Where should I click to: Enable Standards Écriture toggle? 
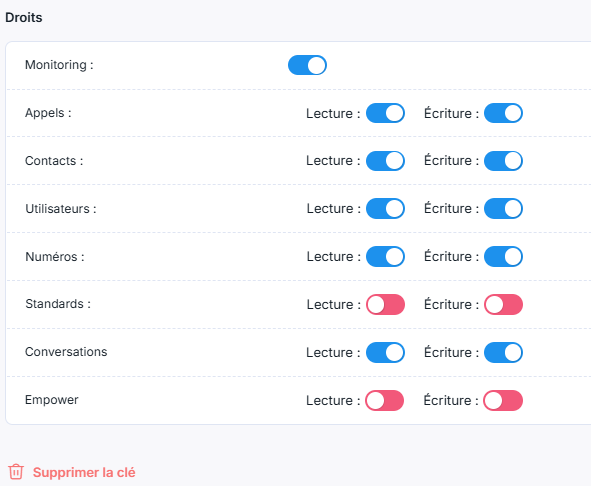[503, 304]
